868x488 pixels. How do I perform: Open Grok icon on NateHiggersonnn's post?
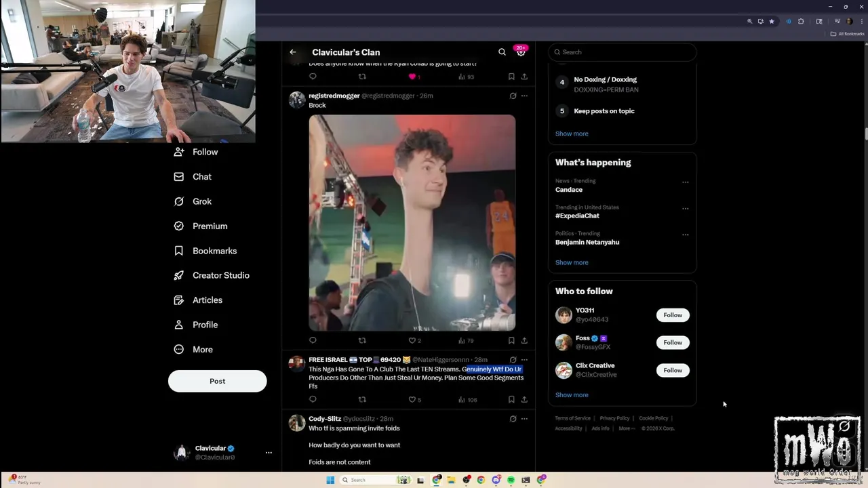[x=513, y=360]
